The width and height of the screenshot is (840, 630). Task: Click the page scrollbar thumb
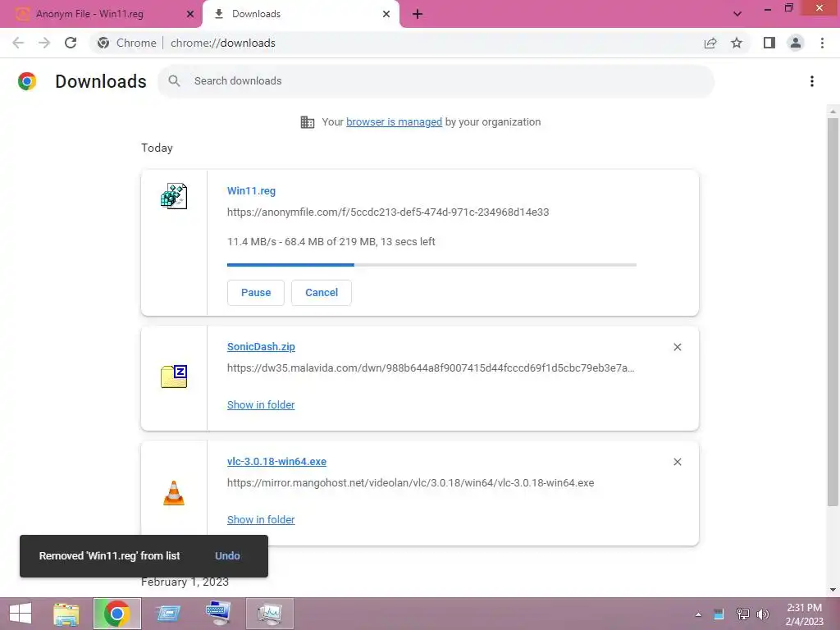(833, 312)
